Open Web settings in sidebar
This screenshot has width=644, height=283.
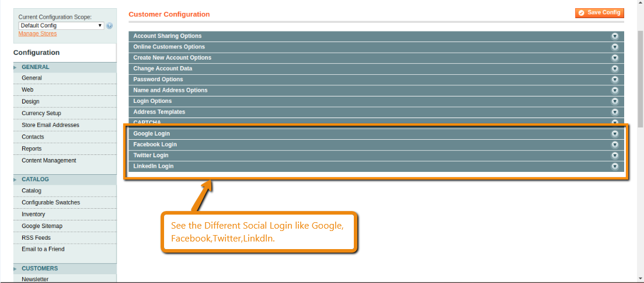(x=65, y=89)
